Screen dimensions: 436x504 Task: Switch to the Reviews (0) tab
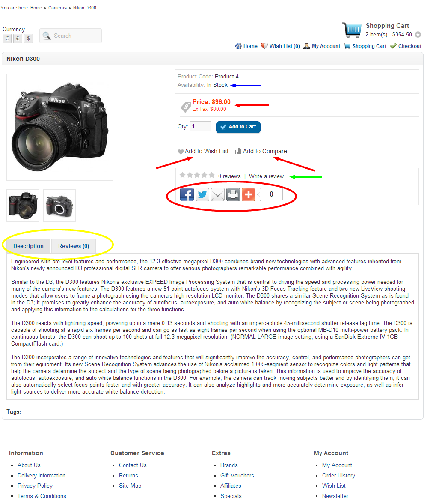(74, 246)
